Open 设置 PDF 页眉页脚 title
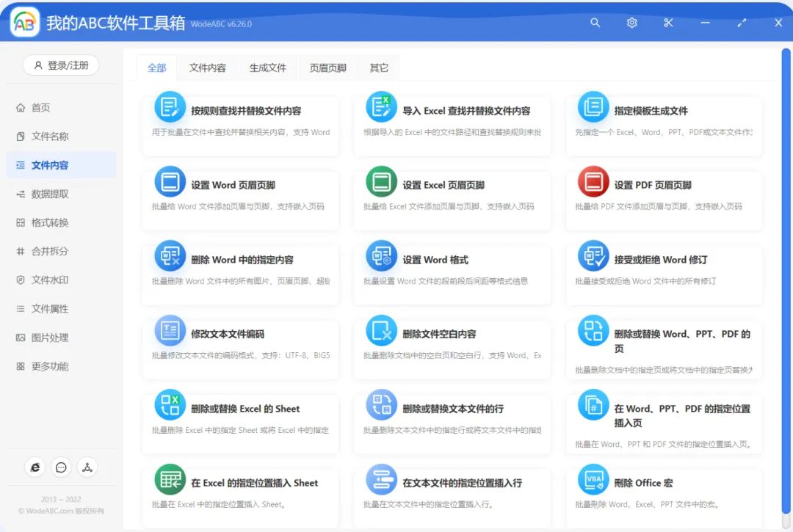The height and width of the screenshot is (532, 793). click(x=653, y=186)
